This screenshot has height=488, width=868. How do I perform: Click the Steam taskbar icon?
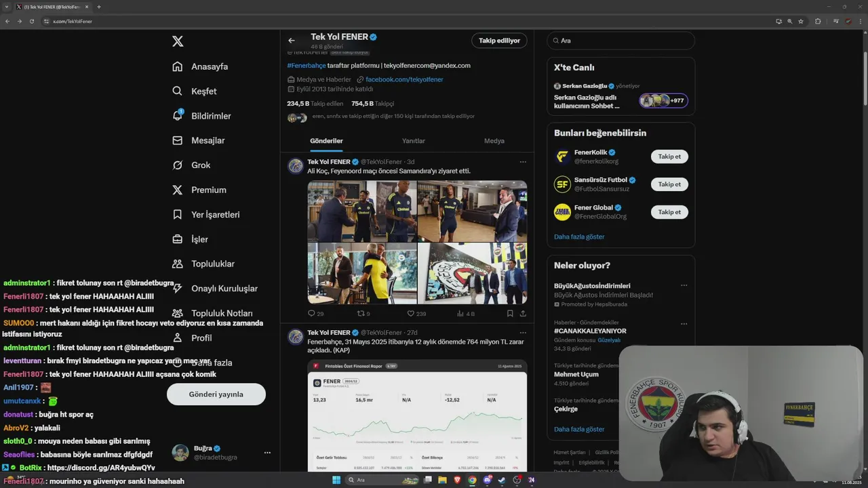502,480
